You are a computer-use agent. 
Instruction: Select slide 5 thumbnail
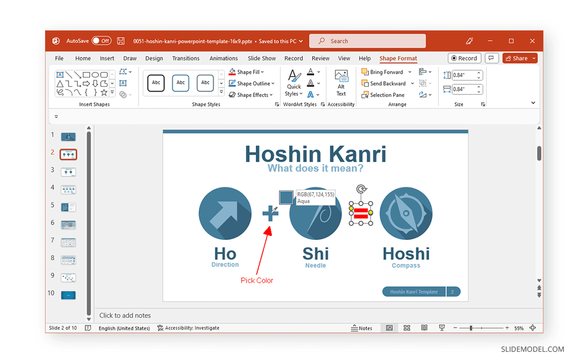68,206
